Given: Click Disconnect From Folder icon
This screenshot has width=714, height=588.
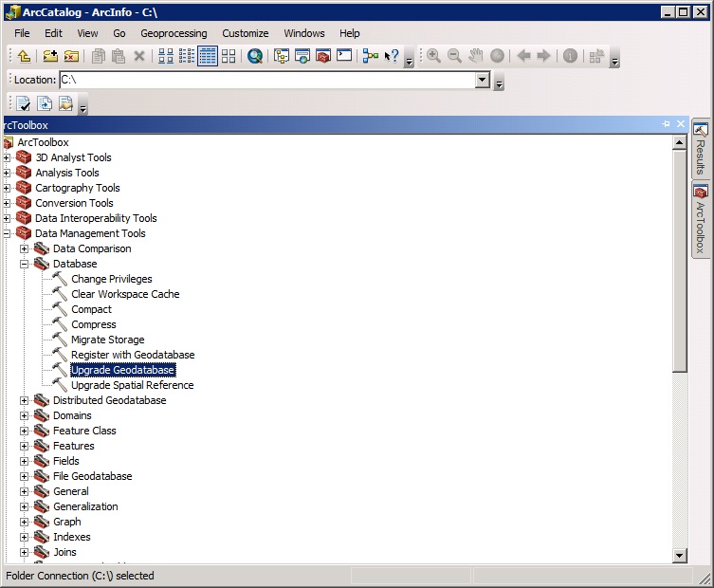Looking at the screenshot, I should 71,56.
